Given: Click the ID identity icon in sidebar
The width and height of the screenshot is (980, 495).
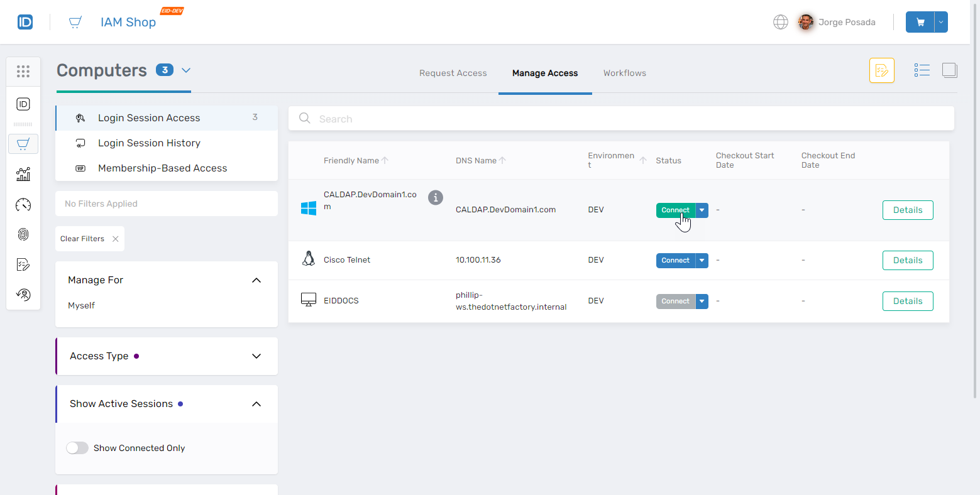Looking at the screenshot, I should (23, 104).
